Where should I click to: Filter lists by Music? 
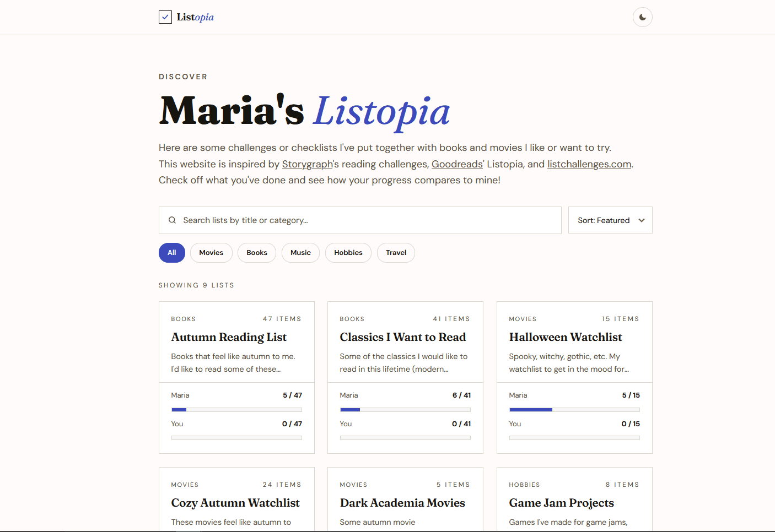click(x=300, y=253)
